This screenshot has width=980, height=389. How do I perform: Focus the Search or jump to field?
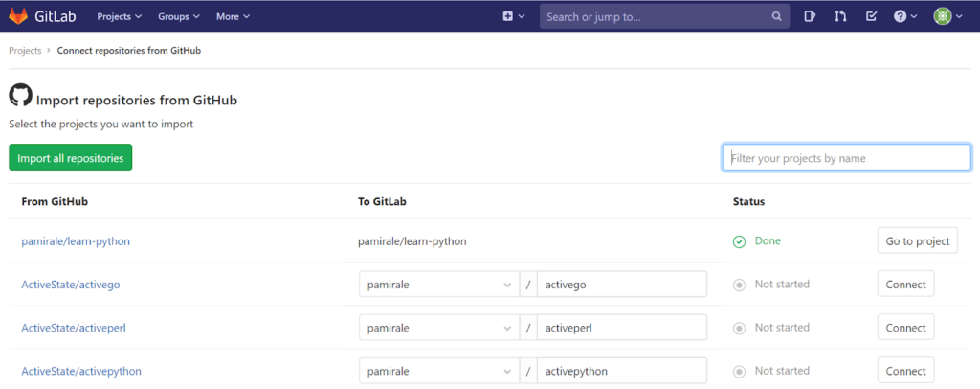(664, 17)
